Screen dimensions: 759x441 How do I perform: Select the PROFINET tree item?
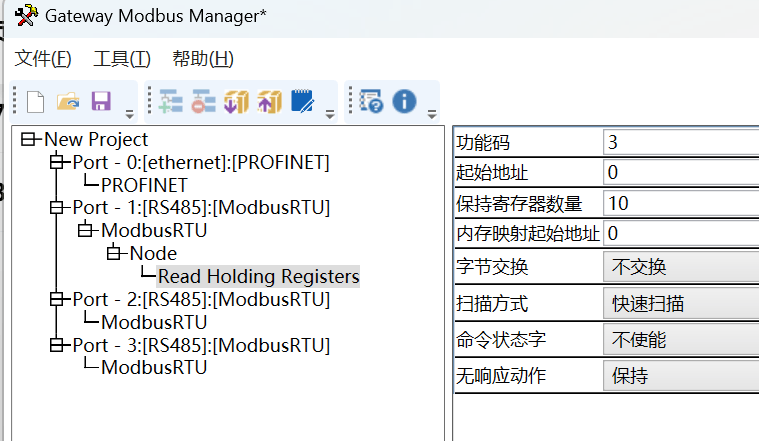click(x=144, y=185)
